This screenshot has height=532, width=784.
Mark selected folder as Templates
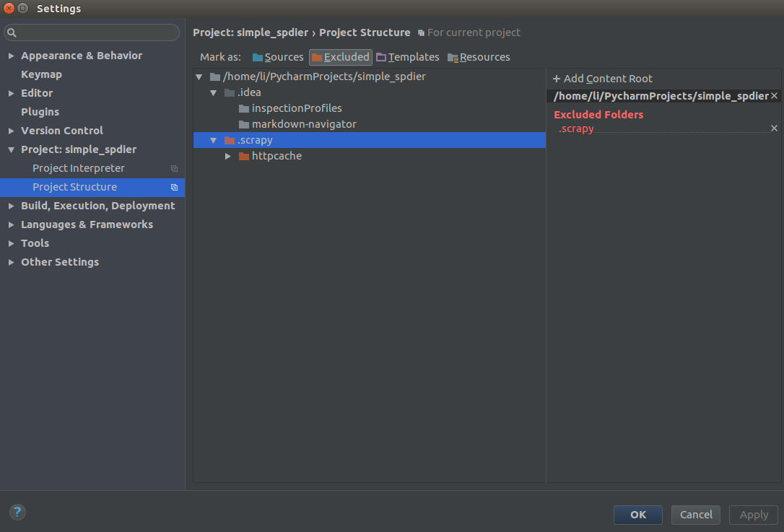pyautogui.click(x=408, y=56)
